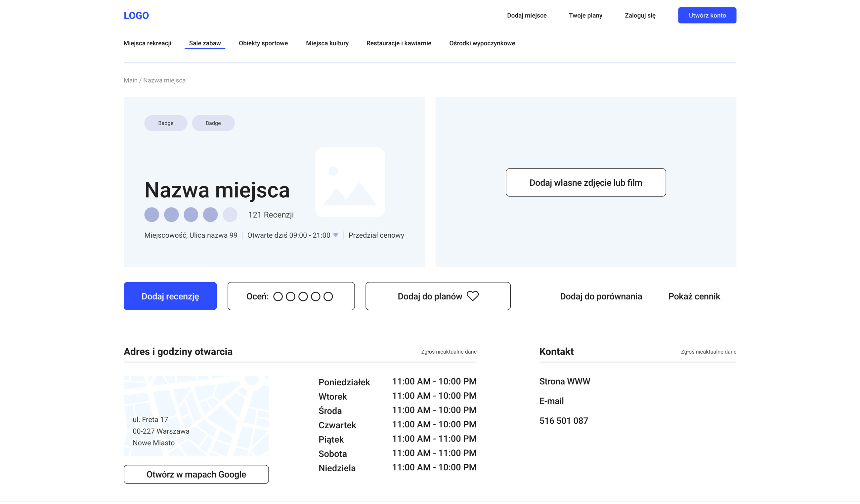Click the heart icon in Dodaj do planów
Image resolution: width=860 pixels, height=504 pixels.
tap(473, 296)
